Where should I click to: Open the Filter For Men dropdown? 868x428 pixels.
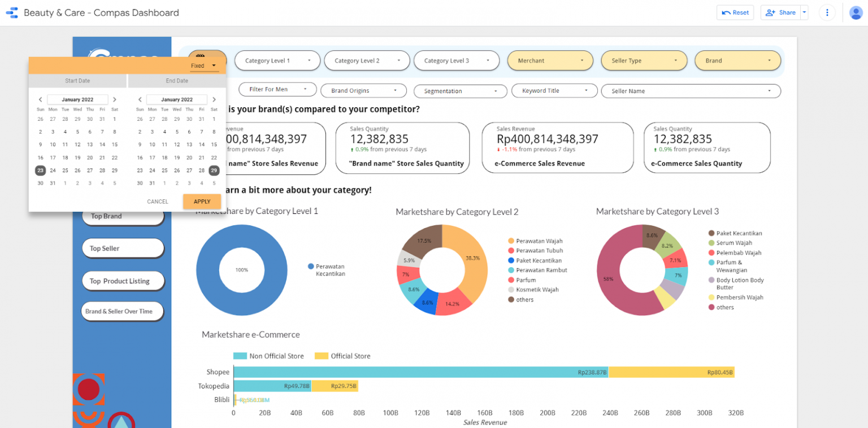tap(277, 89)
